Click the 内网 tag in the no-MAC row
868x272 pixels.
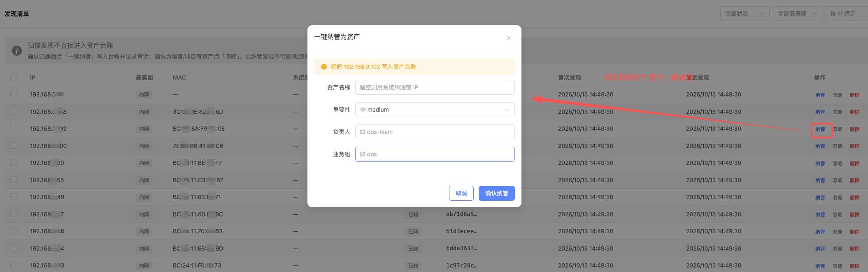(144, 95)
